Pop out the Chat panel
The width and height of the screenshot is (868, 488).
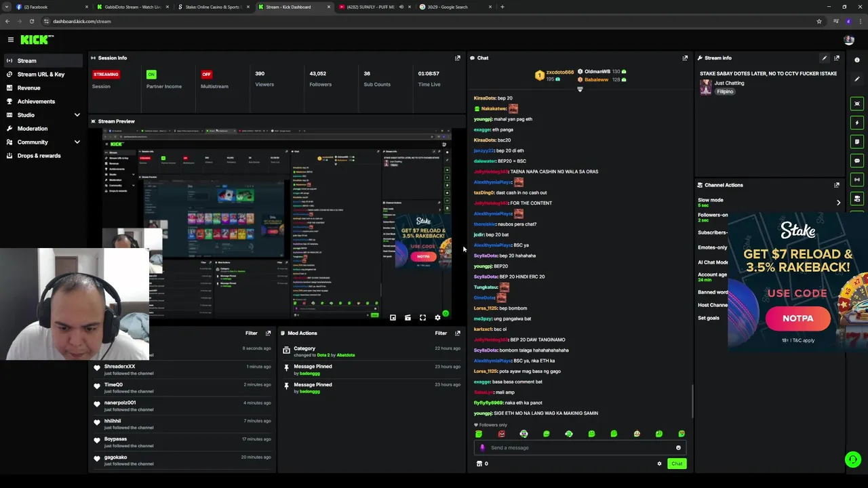pyautogui.click(x=685, y=58)
